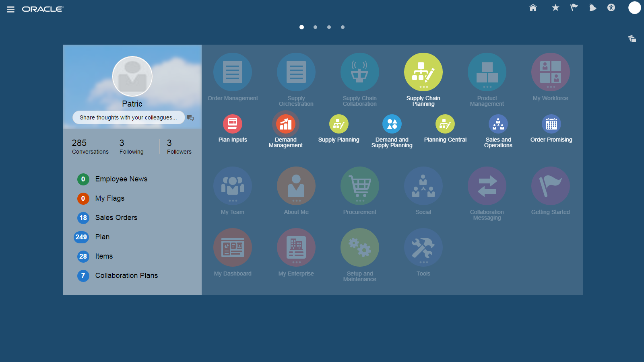Open the conversations panel icon at right edge
Image resolution: width=644 pixels, height=362 pixels.
tap(632, 39)
